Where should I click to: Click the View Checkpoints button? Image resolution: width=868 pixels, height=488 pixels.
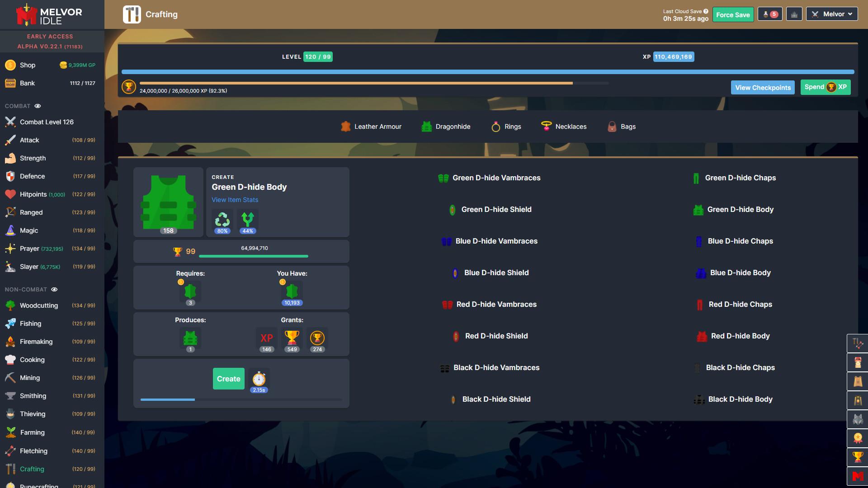[x=763, y=88]
